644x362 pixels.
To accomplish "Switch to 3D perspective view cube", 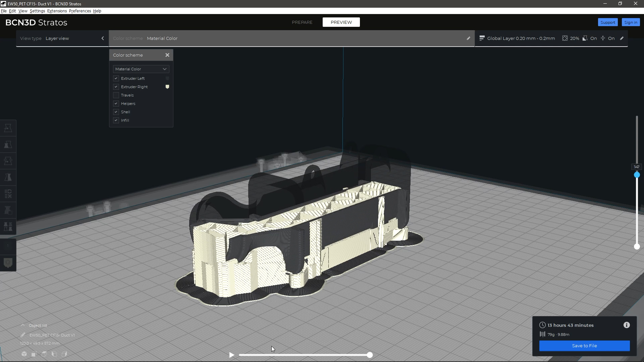I will click(24, 354).
